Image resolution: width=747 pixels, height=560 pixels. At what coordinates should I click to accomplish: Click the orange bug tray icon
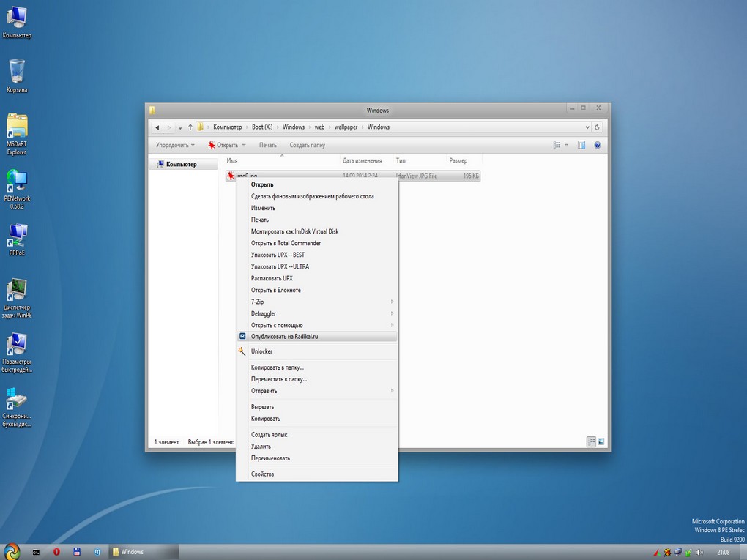pyautogui.click(x=667, y=553)
